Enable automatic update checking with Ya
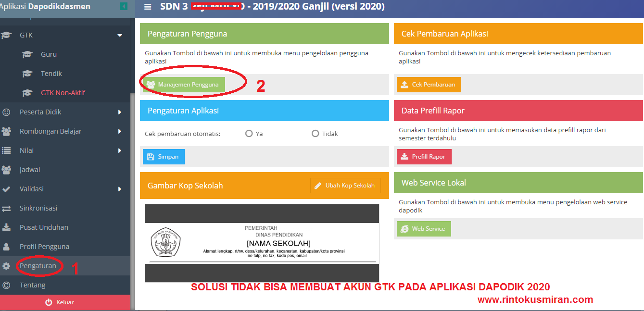644x311 pixels. tap(249, 134)
